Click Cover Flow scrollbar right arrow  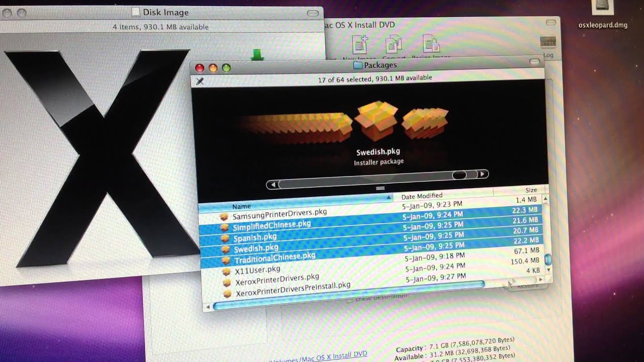coord(482,174)
